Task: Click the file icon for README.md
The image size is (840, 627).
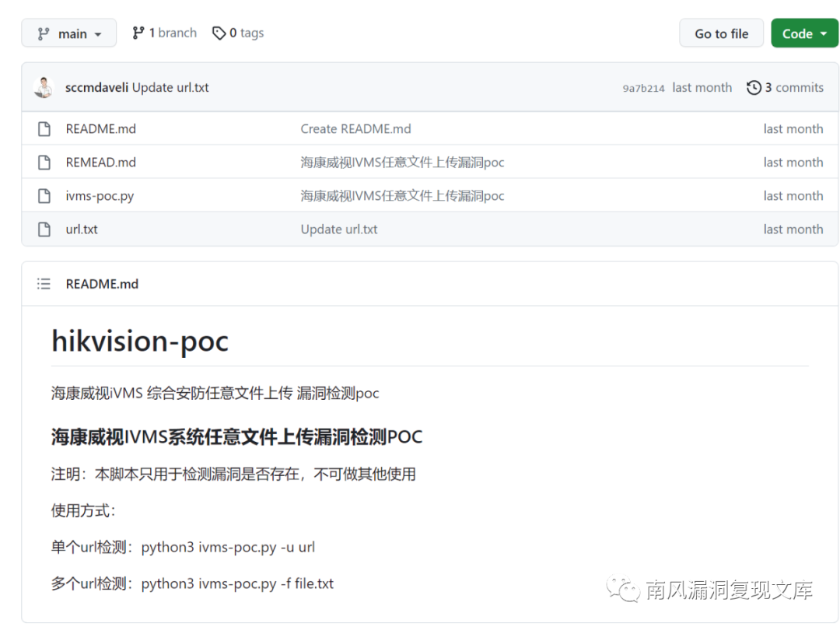Action: tap(44, 129)
